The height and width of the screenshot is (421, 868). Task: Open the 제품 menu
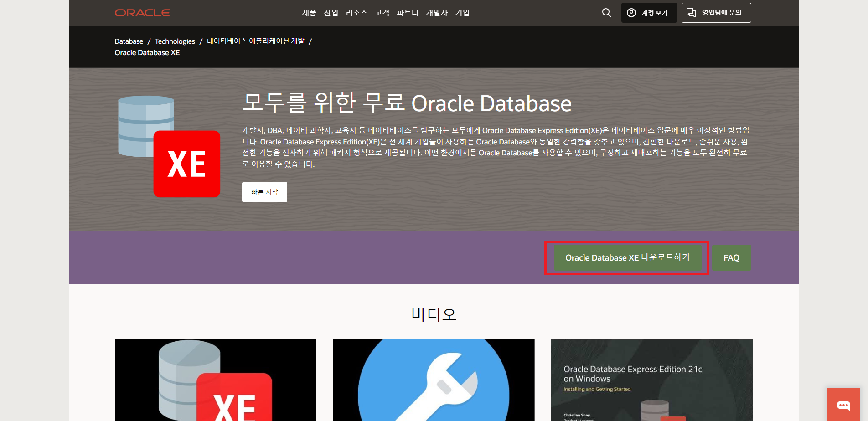pos(309,13)
